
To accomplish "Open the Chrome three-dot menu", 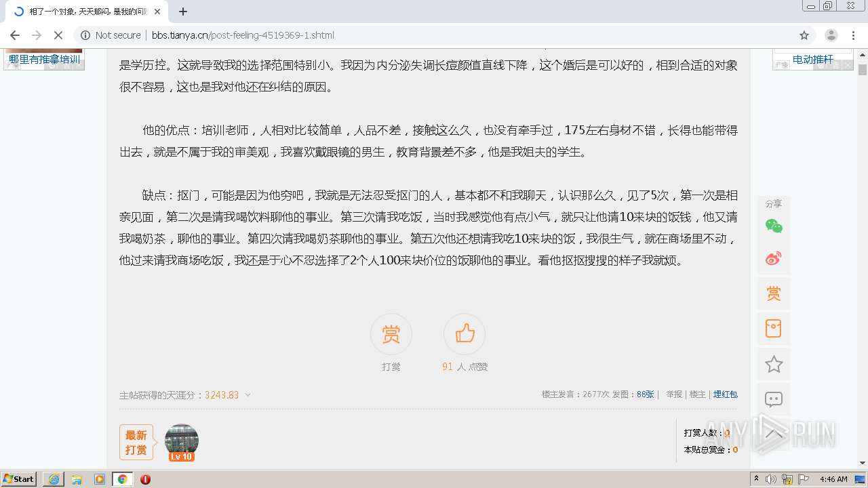I will [853, 35].
